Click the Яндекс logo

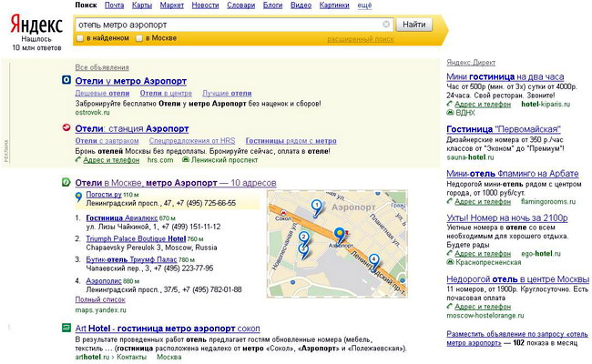(36, 25)
